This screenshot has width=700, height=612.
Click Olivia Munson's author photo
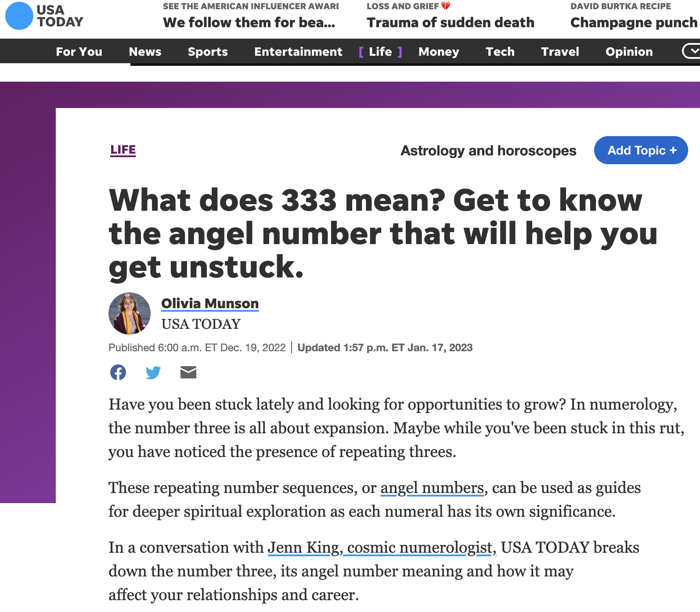pyautogui.click(x=130, y=313)
